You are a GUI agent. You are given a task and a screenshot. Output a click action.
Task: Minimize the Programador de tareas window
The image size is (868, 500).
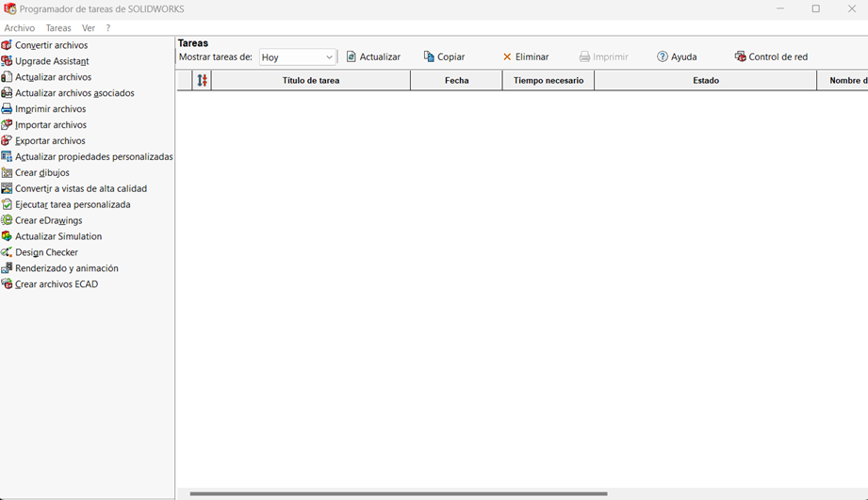pyautogui.click(x=780, y=8)
